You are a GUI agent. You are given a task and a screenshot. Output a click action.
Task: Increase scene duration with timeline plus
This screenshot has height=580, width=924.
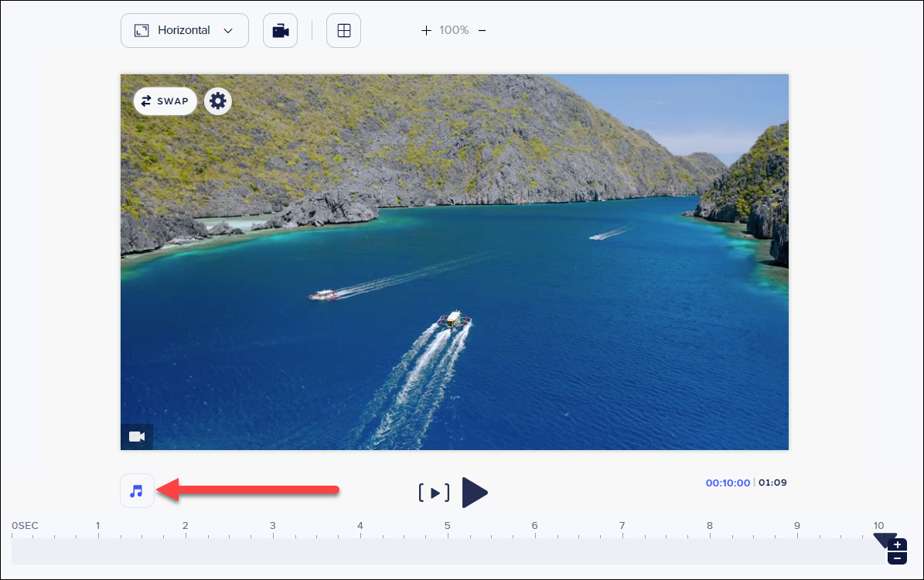coord(897,545)
